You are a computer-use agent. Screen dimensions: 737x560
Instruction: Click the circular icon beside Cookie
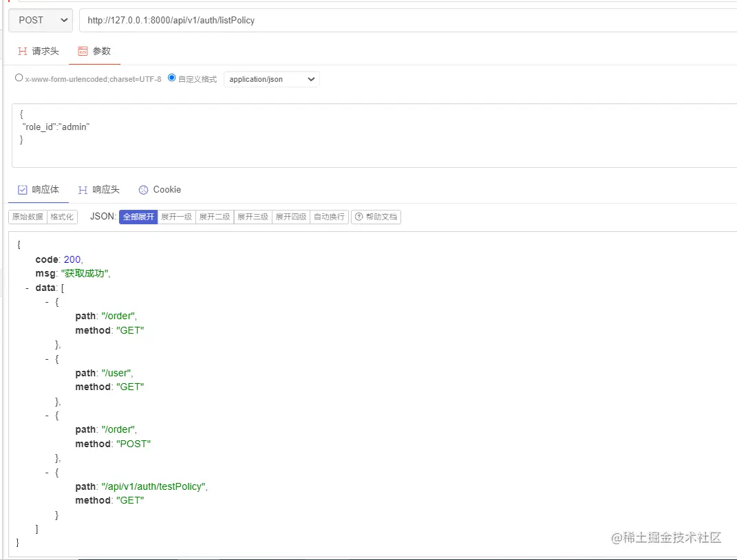[x=143, y=189]
